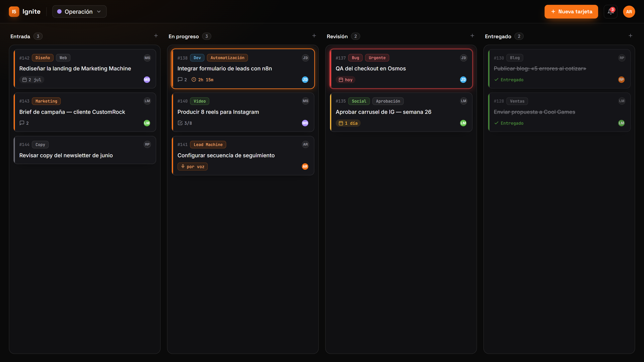The width and height of the screenshot is (644, 362).
Task: Click the blue JD avatar on card #138
Action: 305,80
